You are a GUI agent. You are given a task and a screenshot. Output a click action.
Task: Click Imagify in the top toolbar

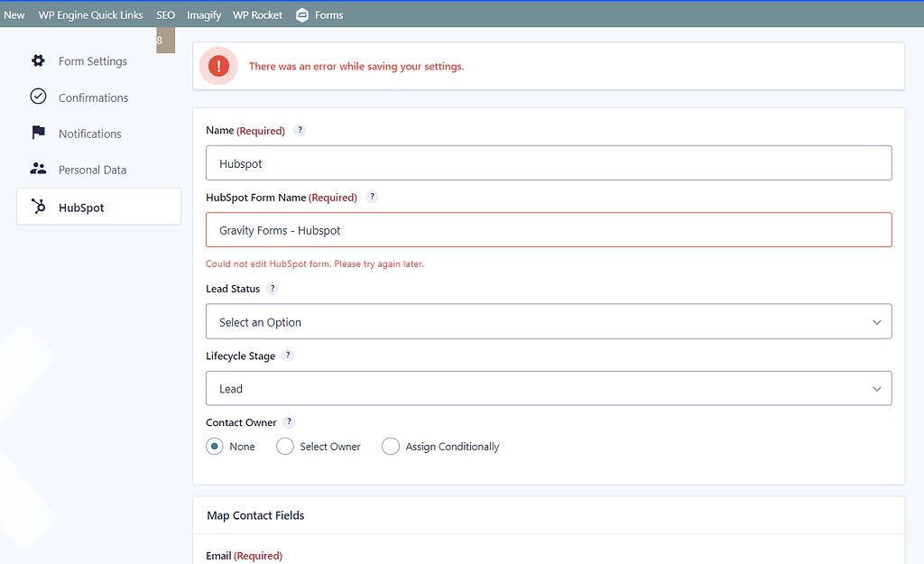click(204, 14)
